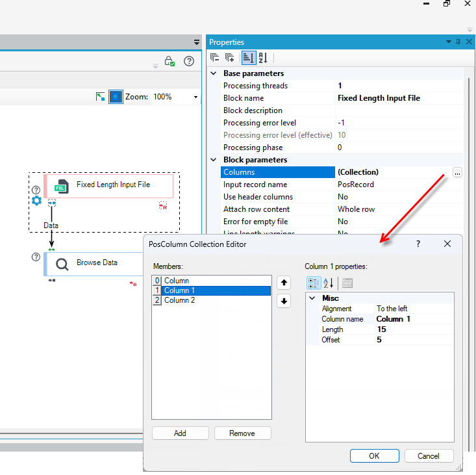Click the collapse all categories icon in Properties
This screenshot has height=475, width=476.
[x=215, y=57]
